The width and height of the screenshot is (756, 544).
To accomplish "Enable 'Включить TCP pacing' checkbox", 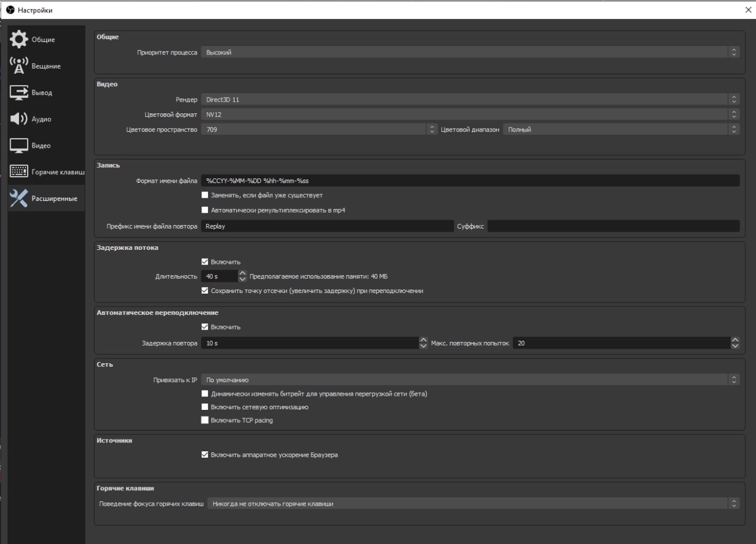I will (205, 421).
